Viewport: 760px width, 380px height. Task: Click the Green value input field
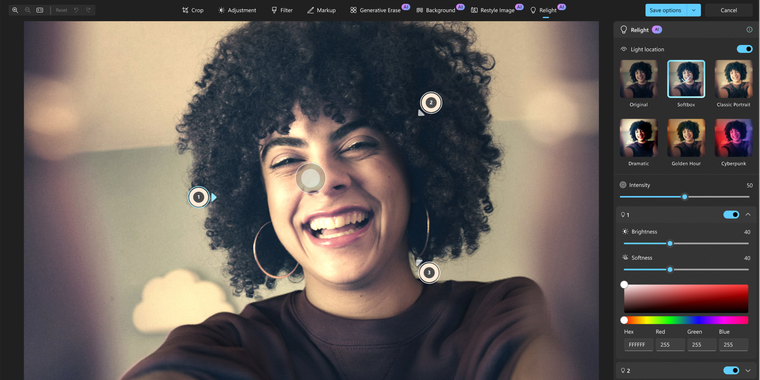tap(701, 345)
